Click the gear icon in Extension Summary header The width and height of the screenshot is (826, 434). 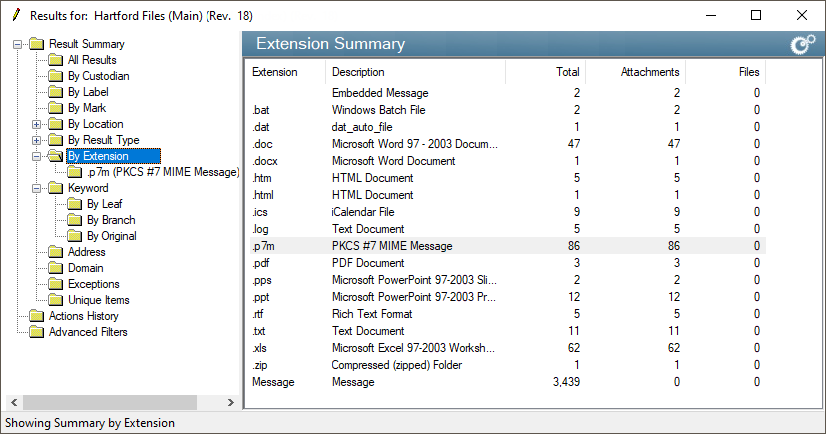click(x=802, y=45)
